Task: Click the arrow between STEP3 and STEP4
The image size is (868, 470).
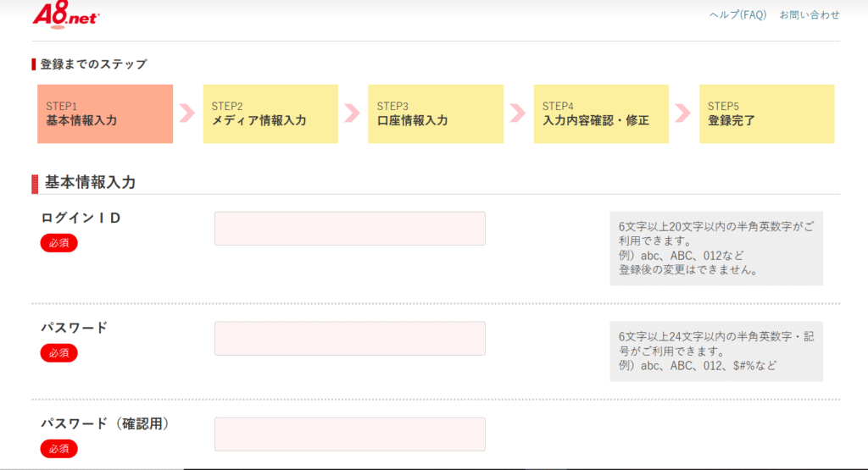Action: 518,113
